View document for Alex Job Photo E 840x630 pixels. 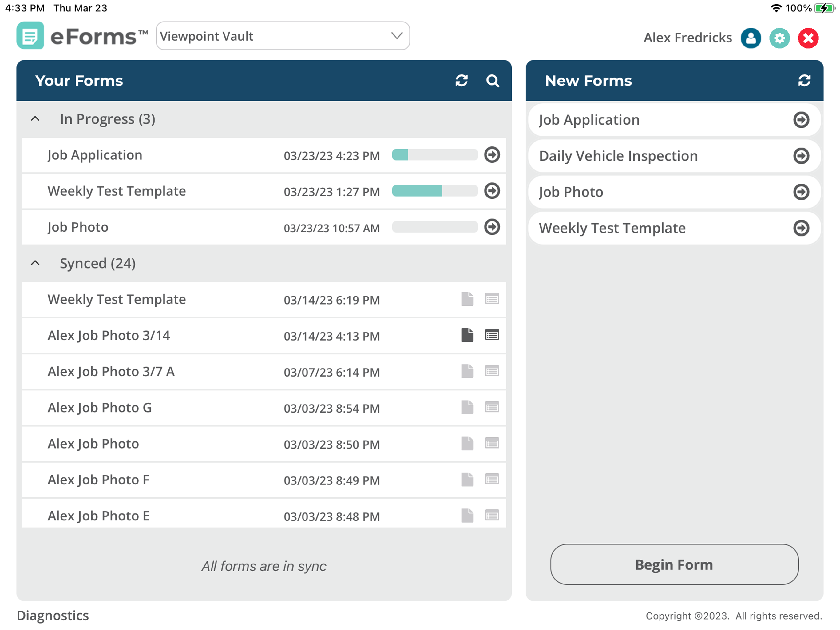[467, 516]
